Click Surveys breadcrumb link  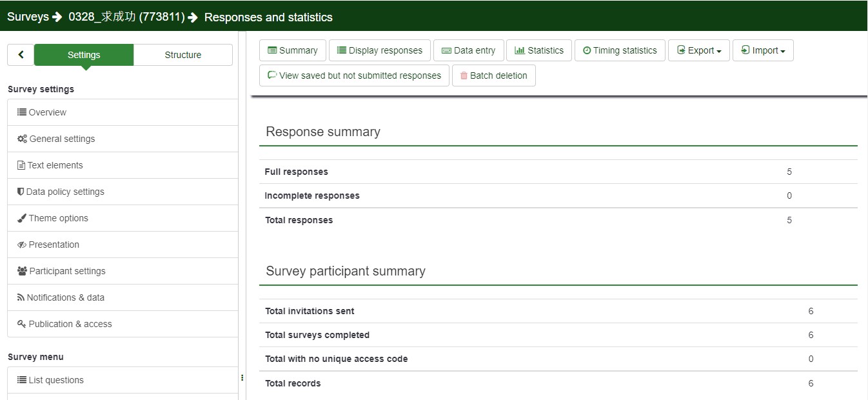[28, 17]
